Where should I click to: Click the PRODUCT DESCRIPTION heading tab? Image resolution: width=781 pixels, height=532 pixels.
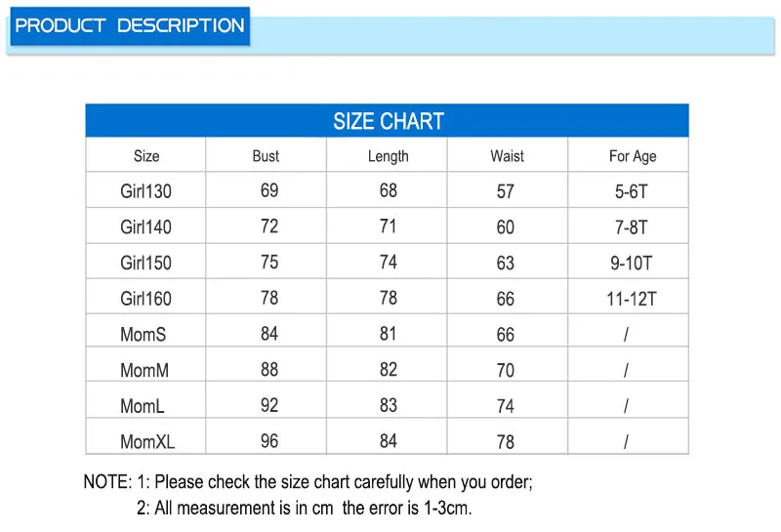(x=130, y=26)
